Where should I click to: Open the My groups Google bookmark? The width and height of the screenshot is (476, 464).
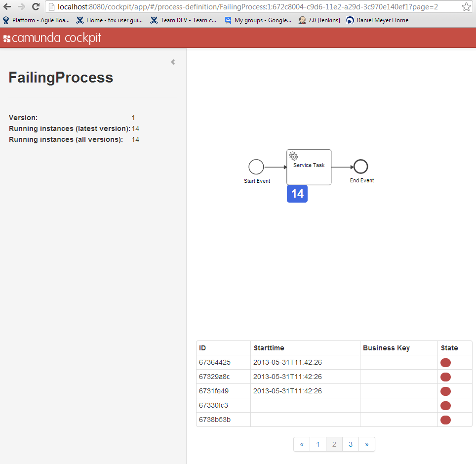coord(258,20)
